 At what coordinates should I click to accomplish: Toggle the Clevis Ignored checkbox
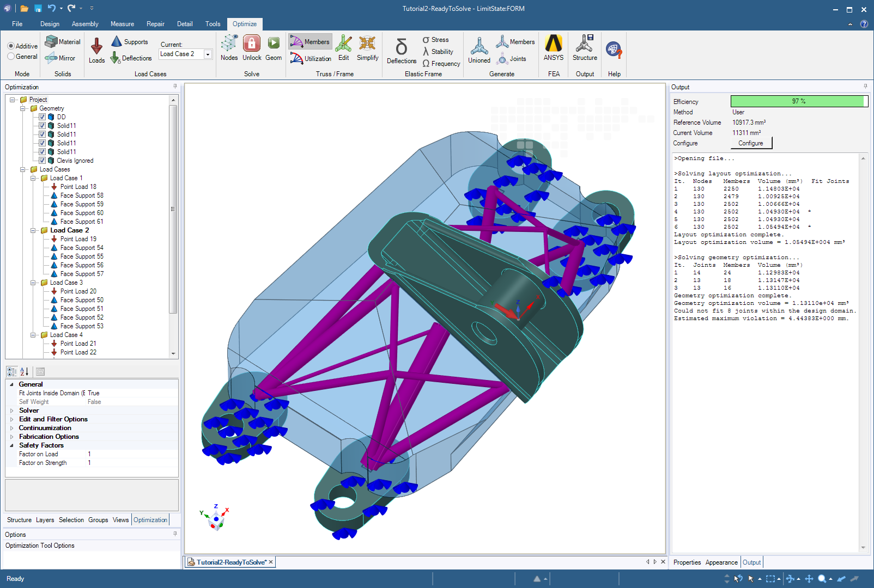click(42, 161)
